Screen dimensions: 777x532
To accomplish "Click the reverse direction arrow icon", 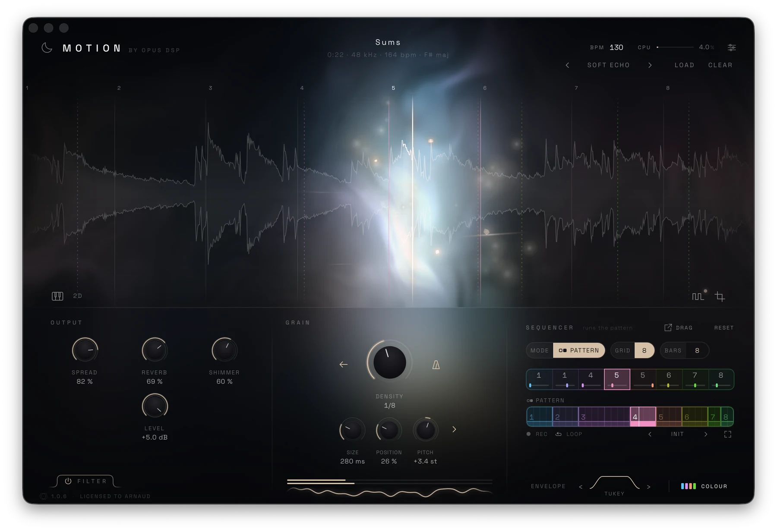I will (x=344, y=365).
